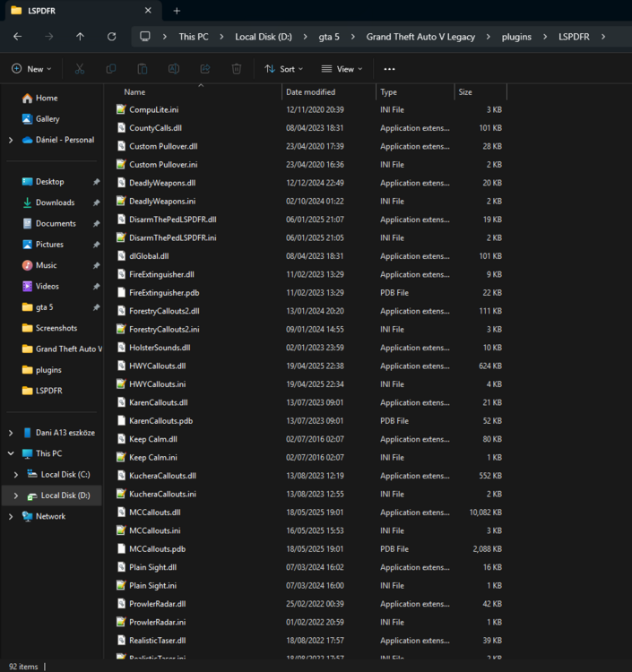Screen dimensions: 632x672
Task: Expand chevron after This PC in breadcrumb
Action: pos(221,37)
